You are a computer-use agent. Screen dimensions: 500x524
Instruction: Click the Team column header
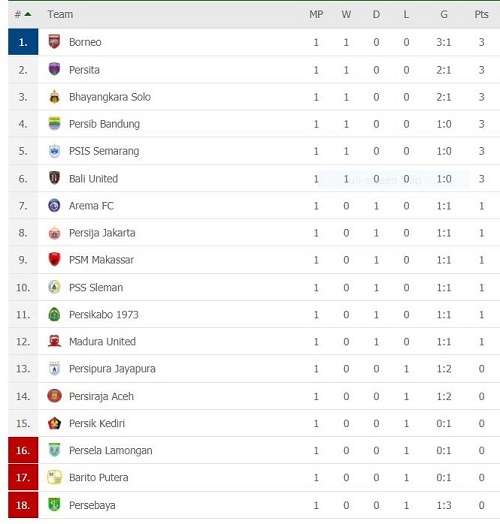(x=60, y=14)
